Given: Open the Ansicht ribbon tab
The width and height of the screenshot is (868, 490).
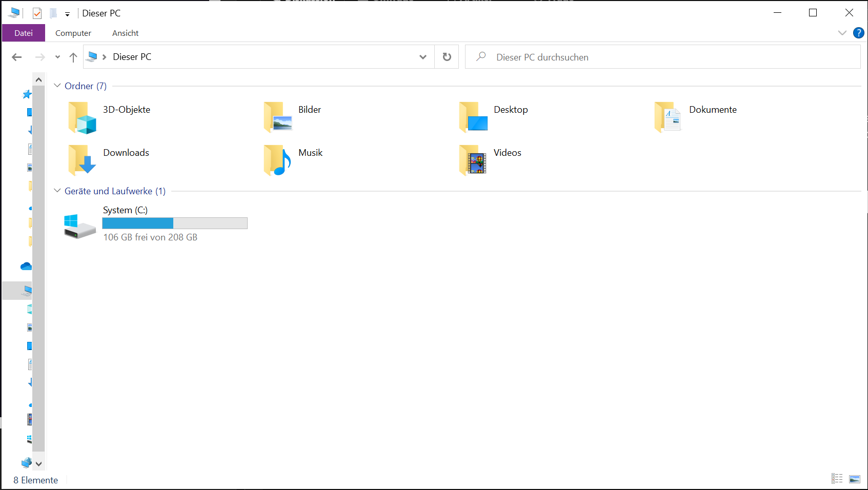Looking at the screenshot, I should point(126,33).
